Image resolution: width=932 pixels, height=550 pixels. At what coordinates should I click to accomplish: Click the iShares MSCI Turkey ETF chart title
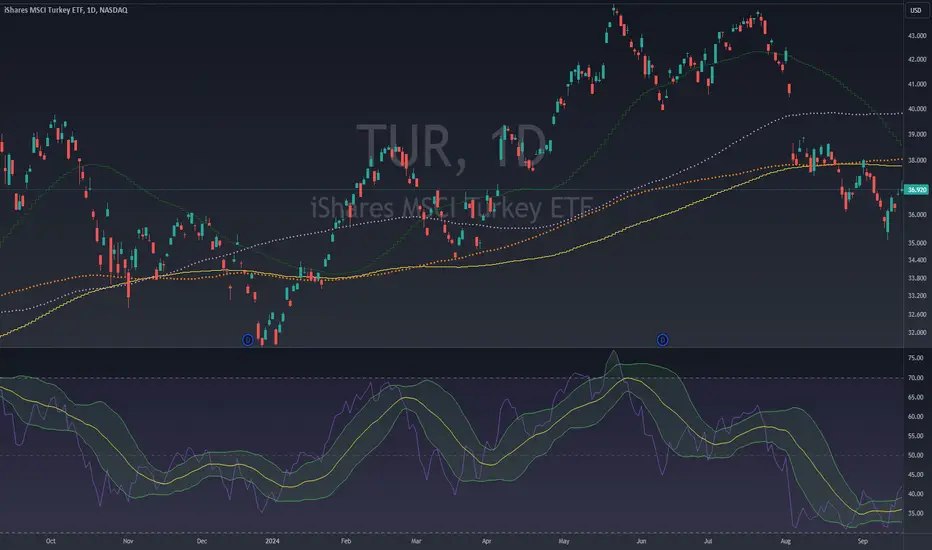point(66,10)
